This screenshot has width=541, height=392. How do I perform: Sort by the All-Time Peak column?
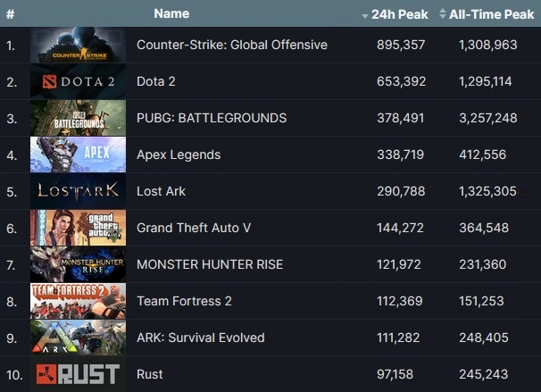coord(487,14)
